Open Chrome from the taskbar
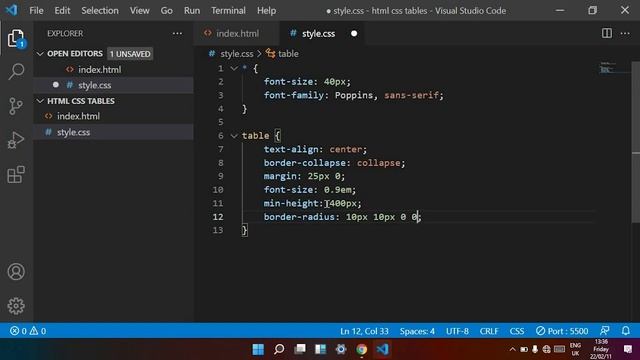 pyautogui.click(x=361, y=349)
